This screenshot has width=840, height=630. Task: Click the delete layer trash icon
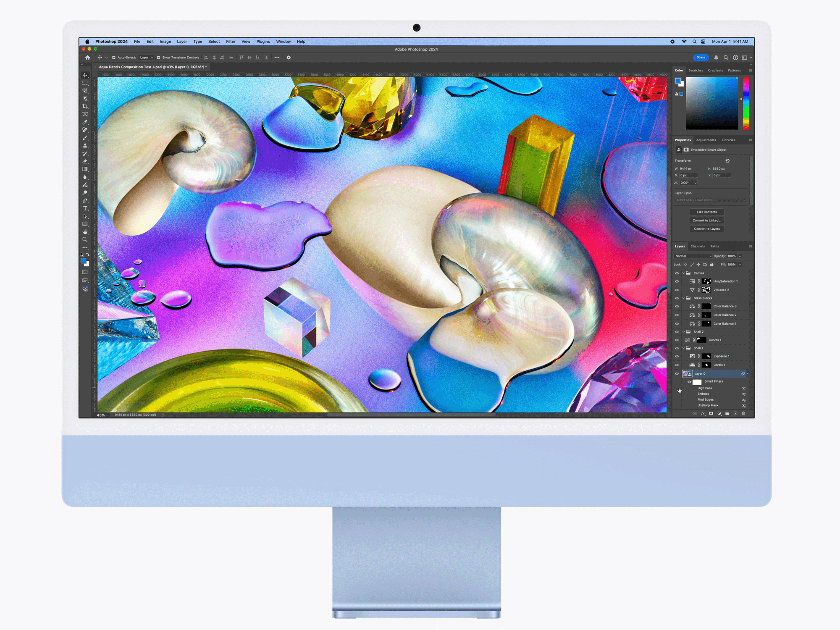(x=743, y=414)
